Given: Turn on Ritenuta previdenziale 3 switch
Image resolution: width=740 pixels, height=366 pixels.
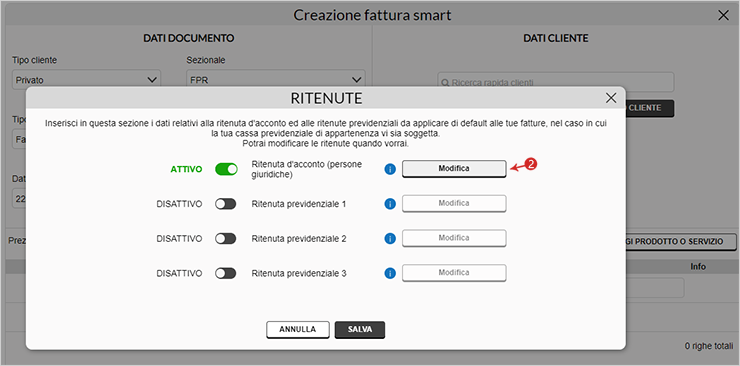Looking at the screenshot, I should click(226, 273).
